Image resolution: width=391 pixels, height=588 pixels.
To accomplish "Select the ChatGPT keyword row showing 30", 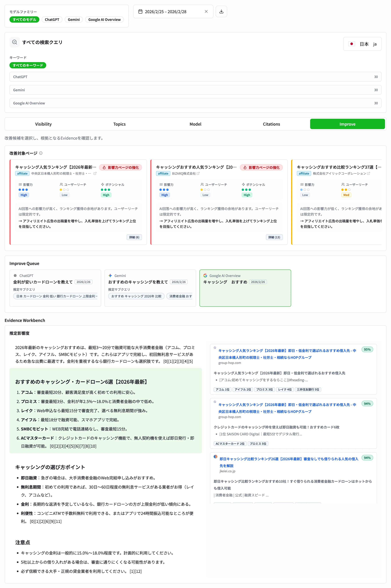I will coord(195,77).
